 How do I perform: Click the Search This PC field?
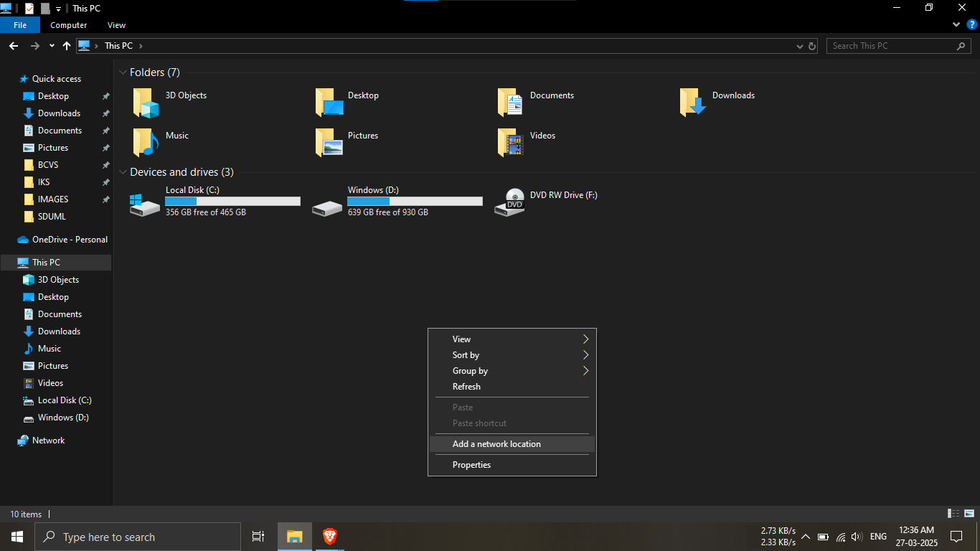tap(890, 46)
